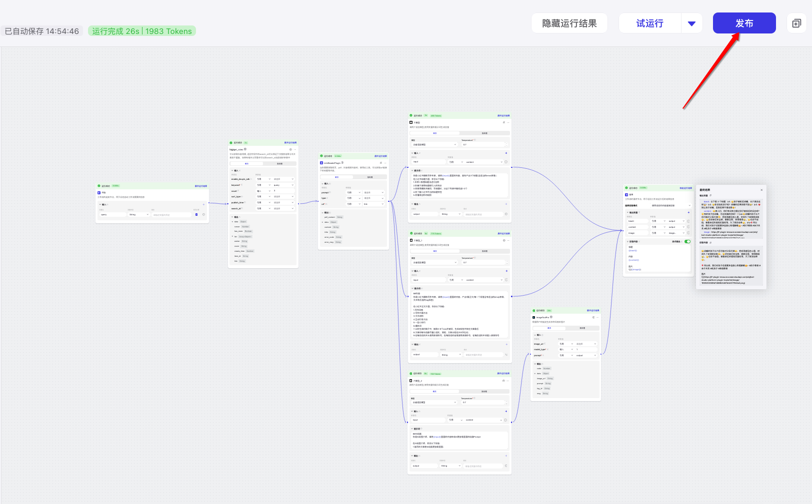Click the 大模型 LLM node icon
The height and width of the screenshot is (504, 812).
coord(411,122)
